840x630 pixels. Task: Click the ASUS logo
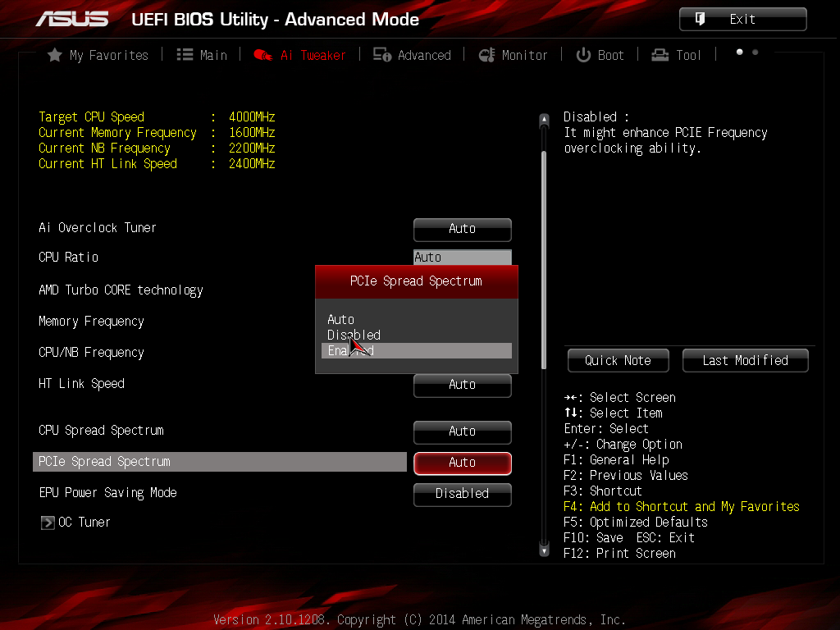[x=72, y=20]
